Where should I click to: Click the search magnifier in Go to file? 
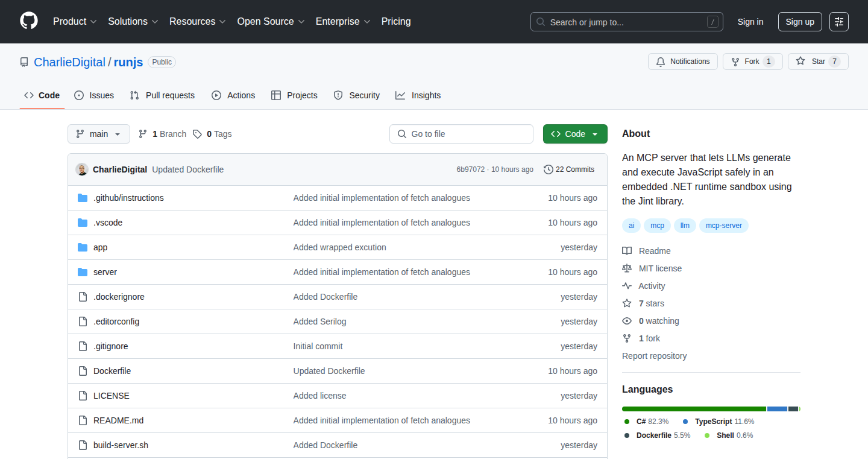coord(402,134)
